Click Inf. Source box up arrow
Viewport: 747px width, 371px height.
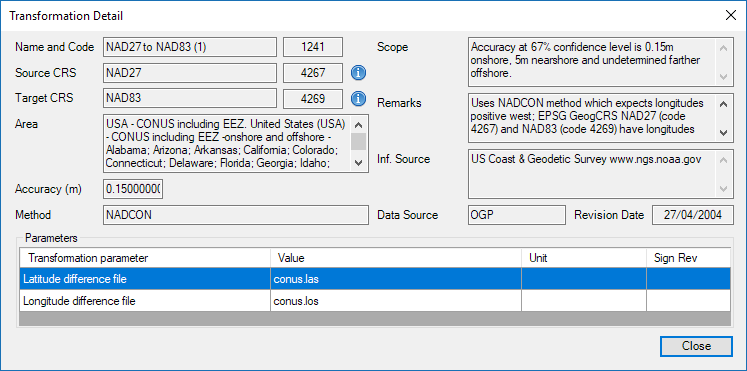tap(723, 160)
